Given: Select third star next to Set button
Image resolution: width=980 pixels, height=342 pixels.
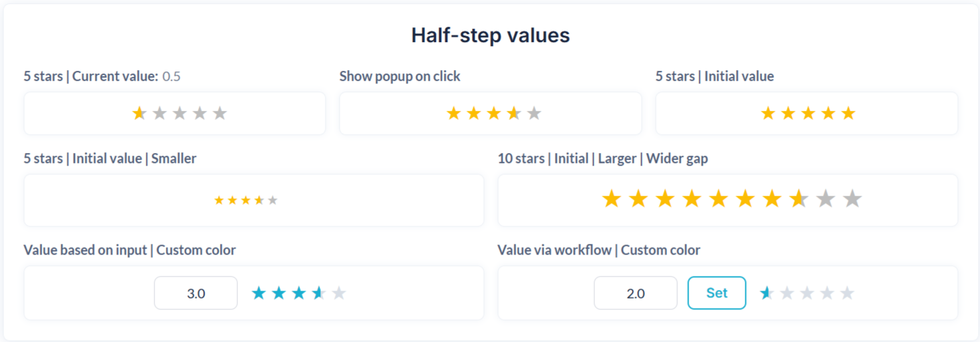Looking at the screenshot, I should coord(807,293).
